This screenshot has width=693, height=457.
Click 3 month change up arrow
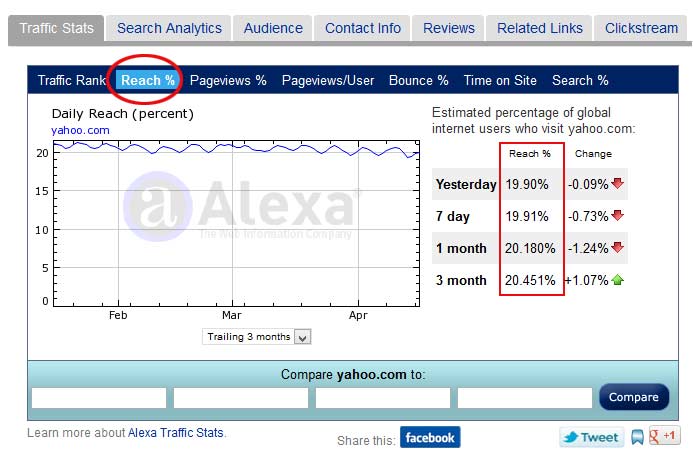point(617,280)
